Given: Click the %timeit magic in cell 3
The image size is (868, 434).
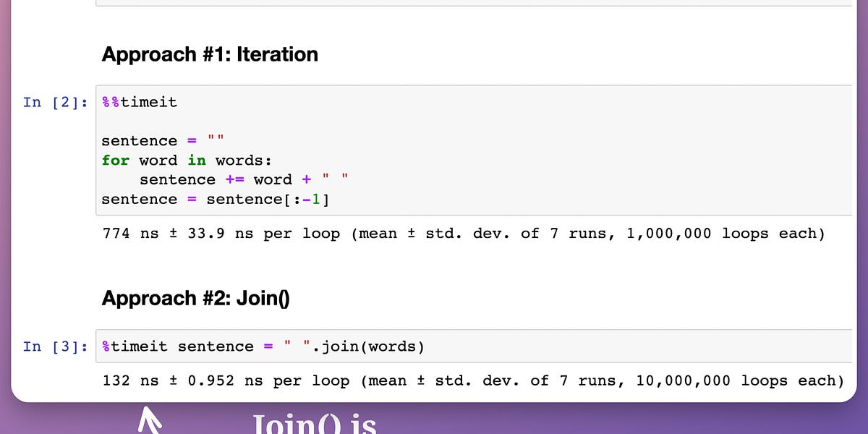Looking at the screenshot, I should (135, 346).
